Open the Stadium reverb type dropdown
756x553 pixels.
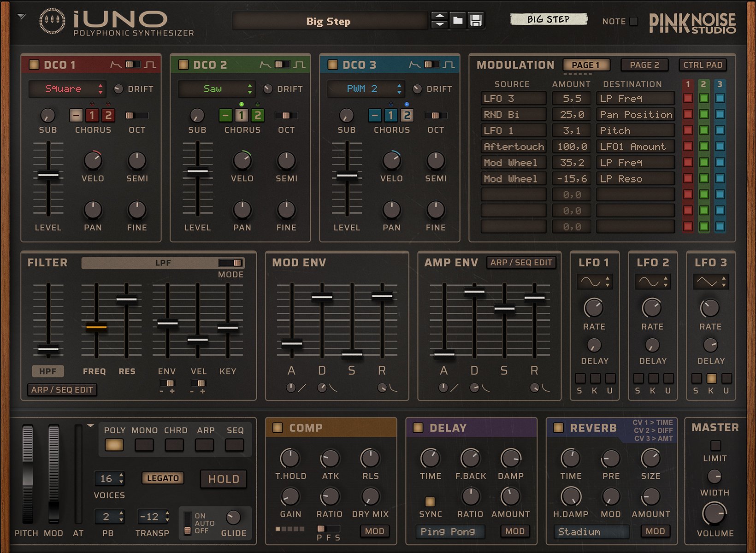pos(591,532)
